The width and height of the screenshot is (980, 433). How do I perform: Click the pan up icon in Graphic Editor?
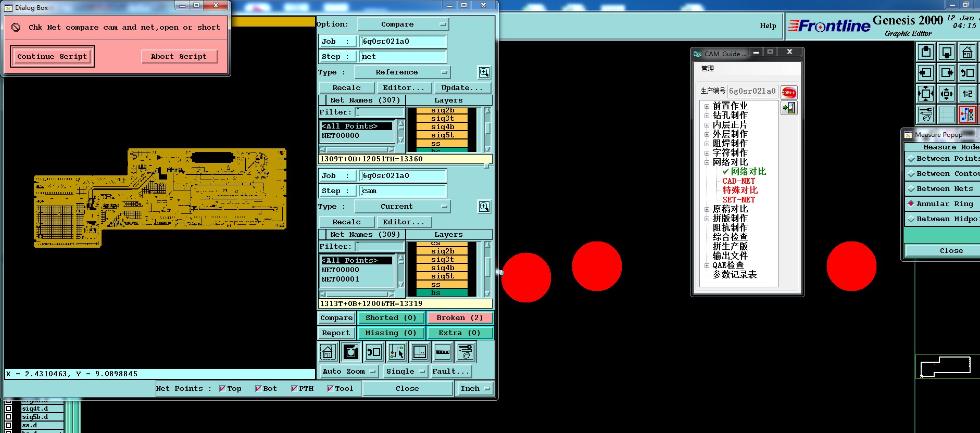[x=925, y=52]
